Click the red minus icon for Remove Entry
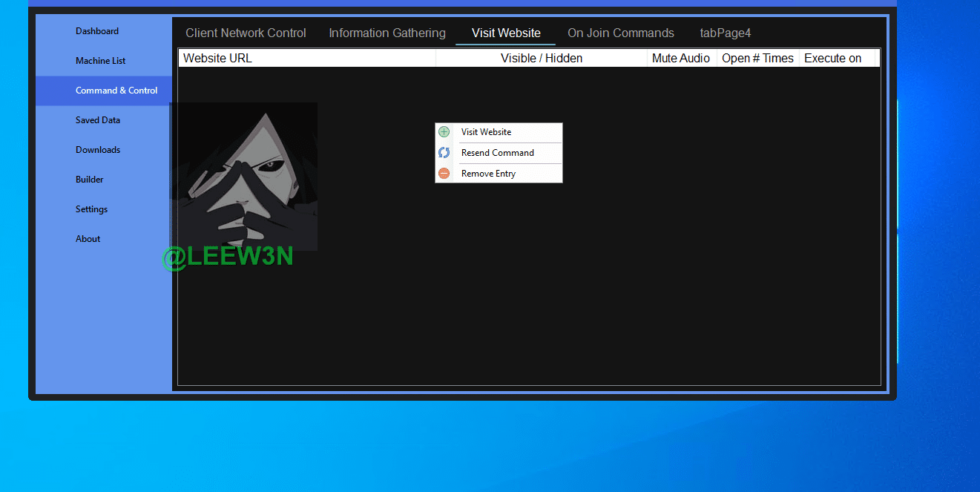Viewport: 980px width, 492px height. (444, 174)
